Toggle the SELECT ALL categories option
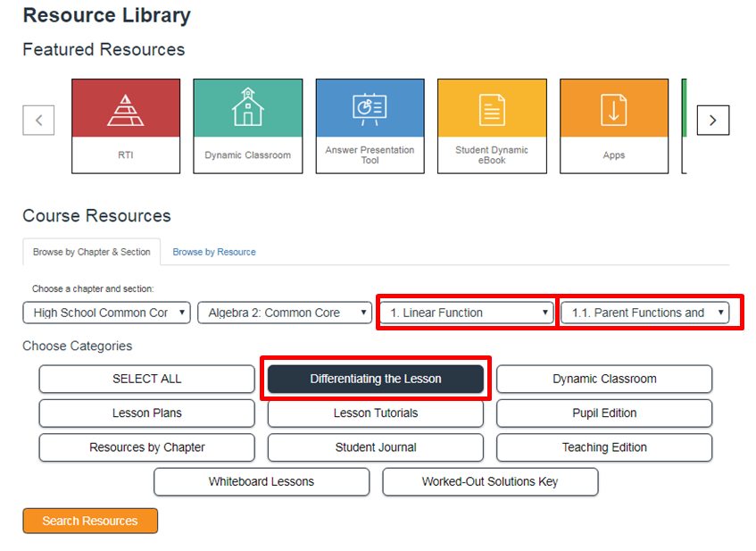The height and width of the screenshot is (551, 756). pos(146,379)
